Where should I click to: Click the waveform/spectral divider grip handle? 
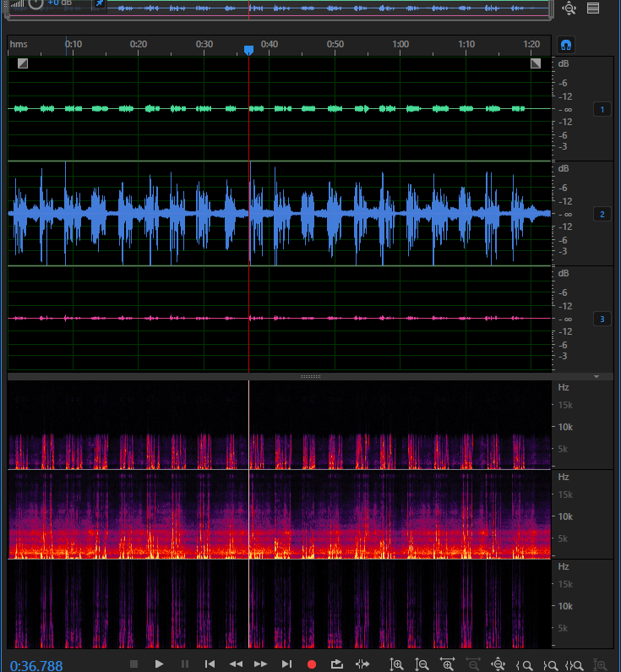tap(311, 376)
